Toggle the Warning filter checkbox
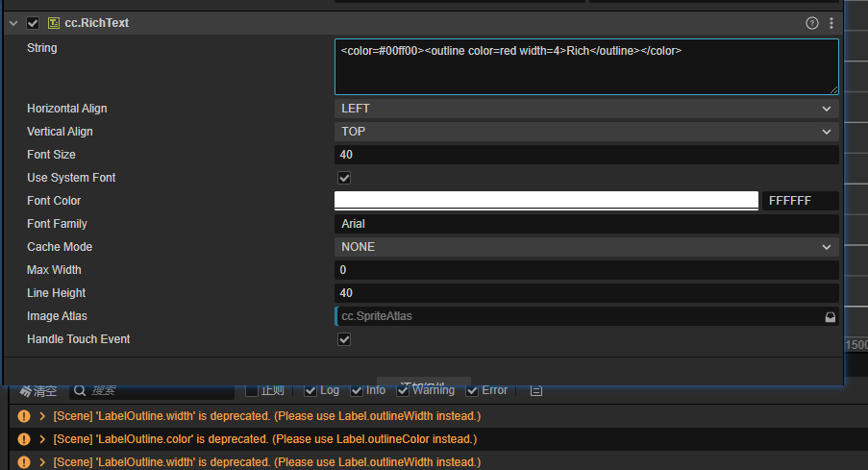This screenshot has width=868, height=470. (403, 391)
